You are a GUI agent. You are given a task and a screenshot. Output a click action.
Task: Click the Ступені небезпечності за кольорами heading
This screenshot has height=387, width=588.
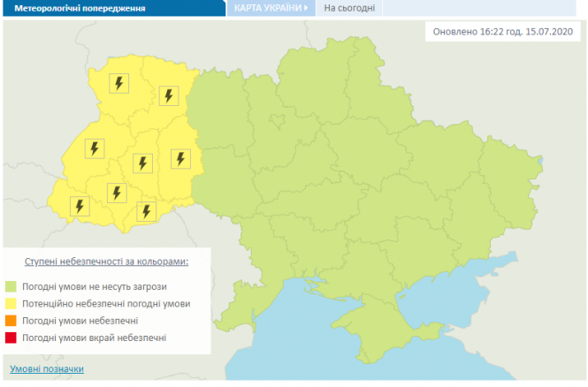pos(106,262)
